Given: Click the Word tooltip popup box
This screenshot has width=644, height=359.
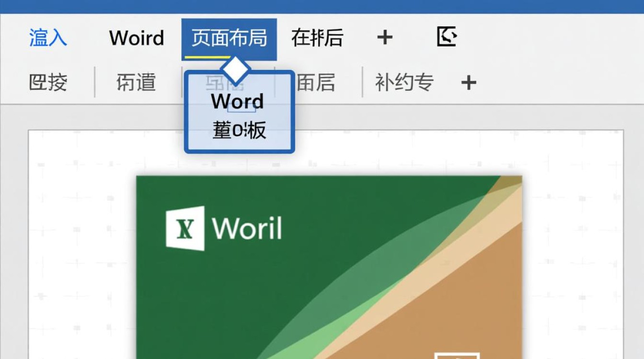Looking at the screenshot, I should [239, 112].
